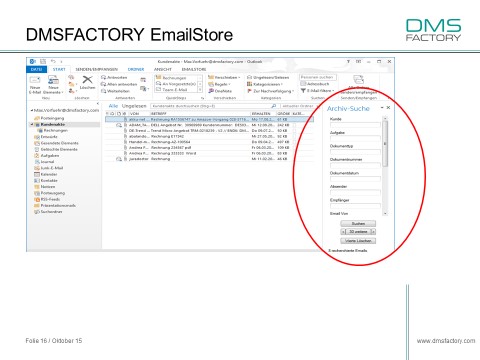The image size is (480, 360).
Task: Click the Löschen delete icon
Action: (x=87, y=83)
